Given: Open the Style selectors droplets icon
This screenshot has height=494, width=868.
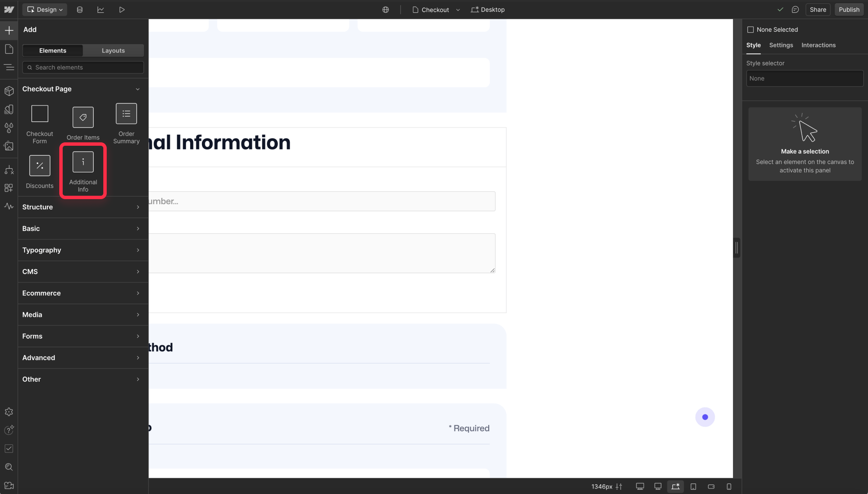Looking at the screenshot, I should click(9, 128).
